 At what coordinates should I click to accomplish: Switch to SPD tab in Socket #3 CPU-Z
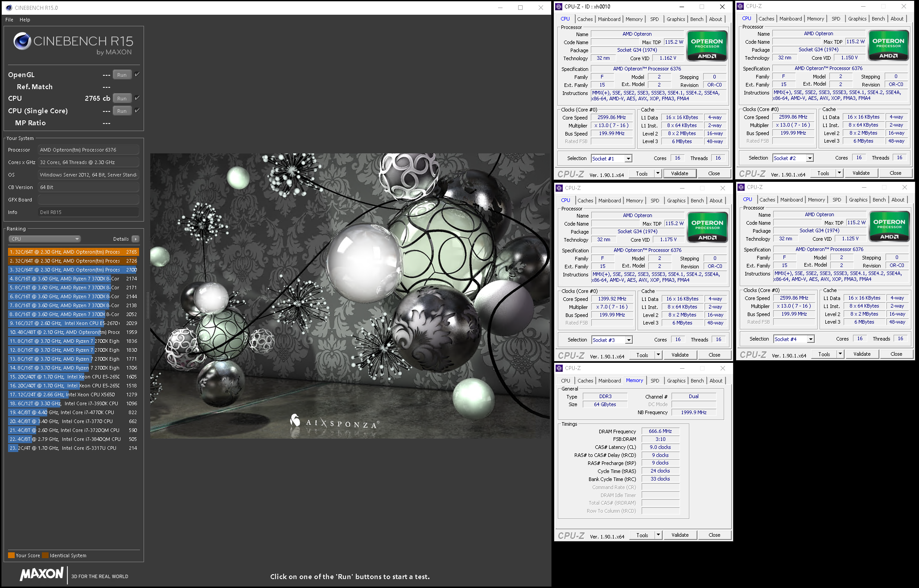coord(655,201)
